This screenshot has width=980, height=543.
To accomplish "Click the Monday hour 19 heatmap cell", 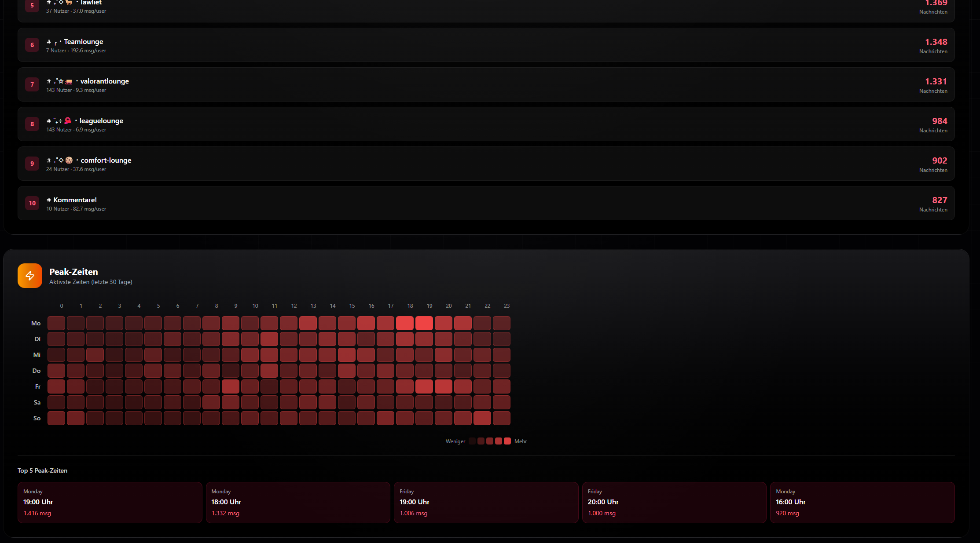I will click(424, 323).
